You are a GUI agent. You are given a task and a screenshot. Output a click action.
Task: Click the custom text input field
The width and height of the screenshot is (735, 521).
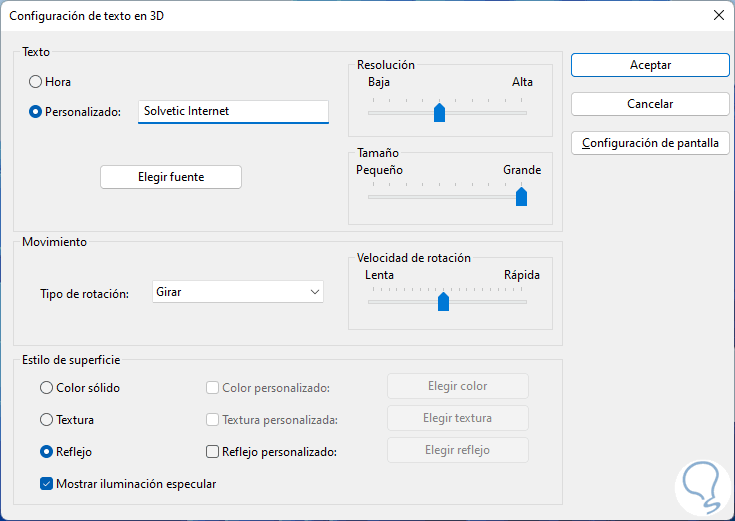[x=233, y=112]
